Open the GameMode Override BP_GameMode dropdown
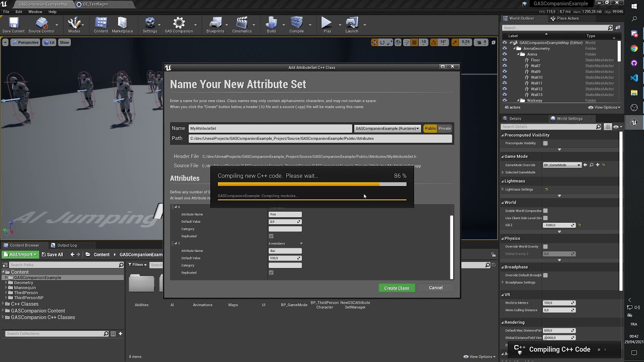 click(x=562, y=165)
